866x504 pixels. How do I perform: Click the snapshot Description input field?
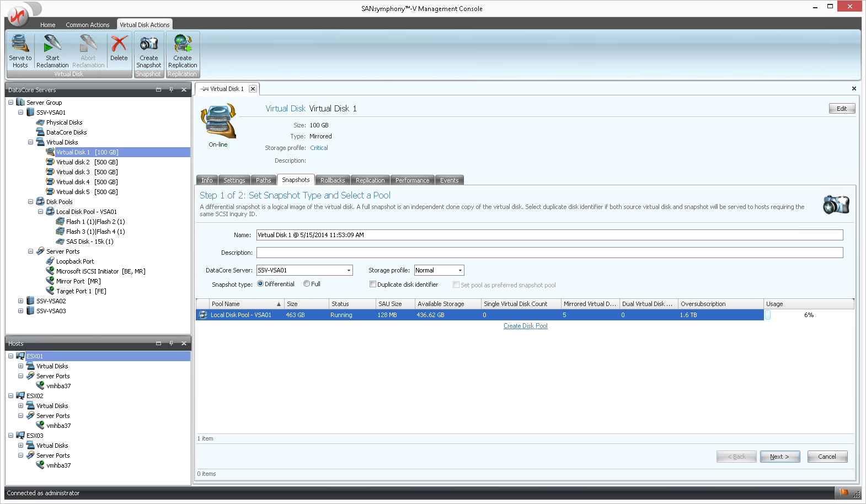tap(549, 253)
